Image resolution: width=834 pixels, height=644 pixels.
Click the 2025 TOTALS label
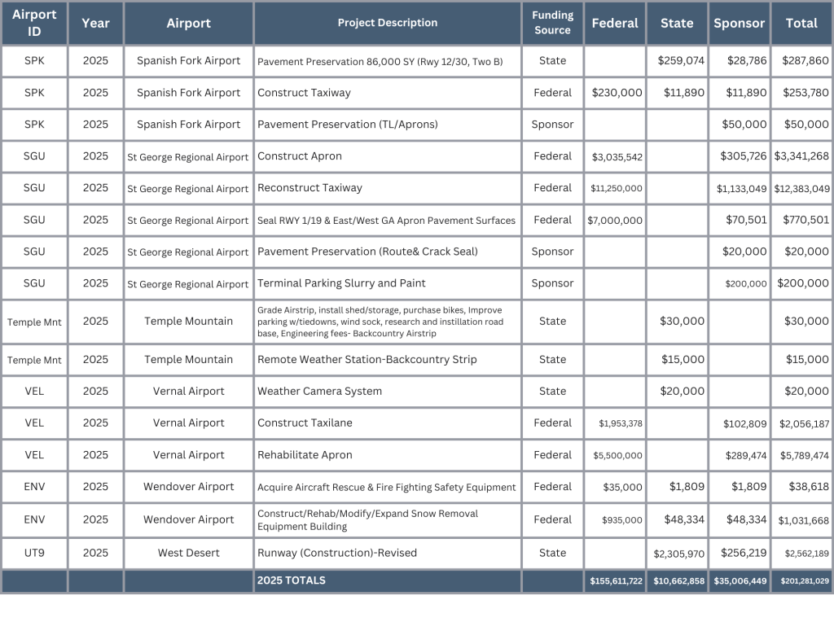[292, 580]
